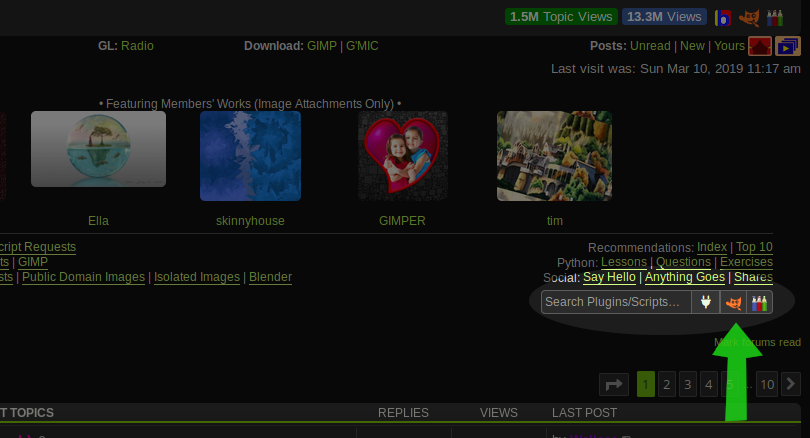The height and width of the screenshot is (438, 810).
Task: Go to page 4
Action: pos(709,384)
